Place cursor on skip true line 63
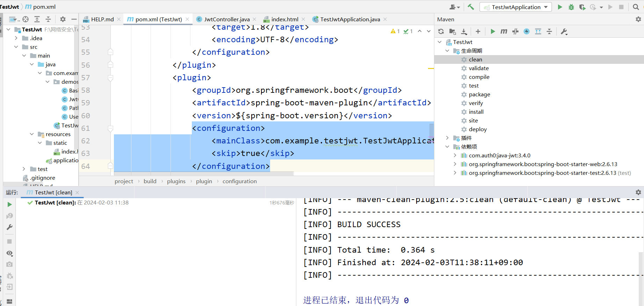 coord(253,154)
